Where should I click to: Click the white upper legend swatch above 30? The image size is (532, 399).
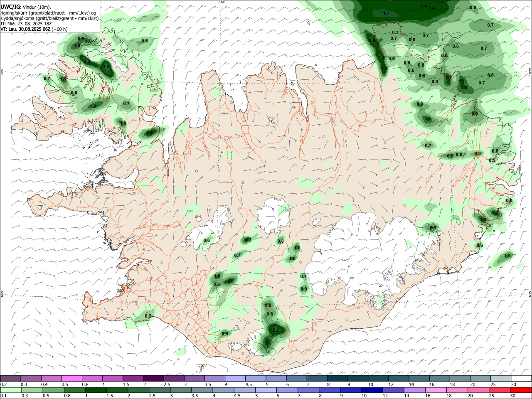coord(520,378)
